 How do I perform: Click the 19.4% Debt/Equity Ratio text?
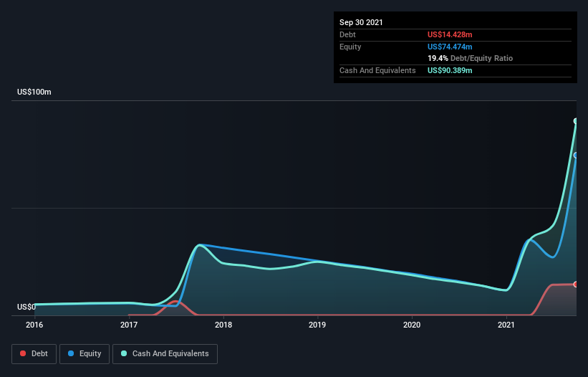(x=470, y=58)
